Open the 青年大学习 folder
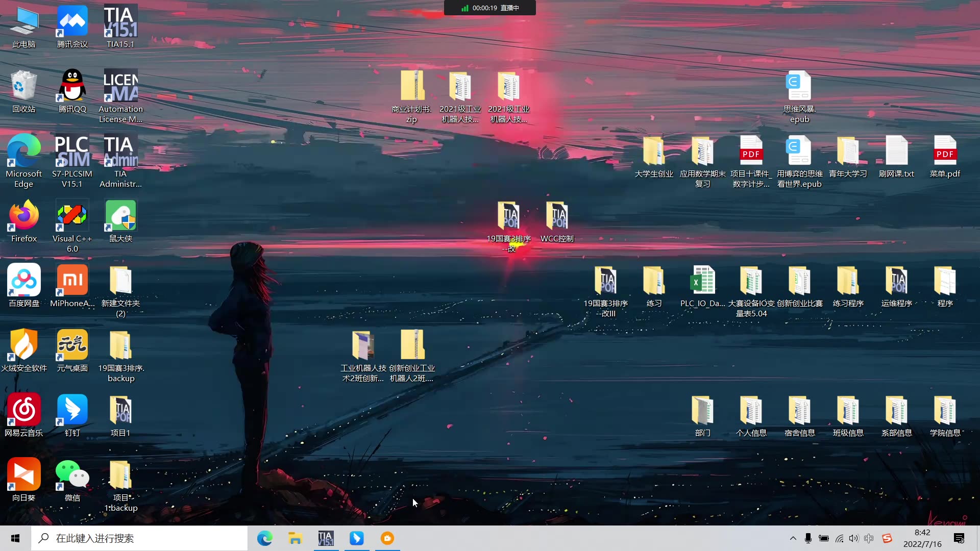Screen dimensions: 980x551 [848, 156]
